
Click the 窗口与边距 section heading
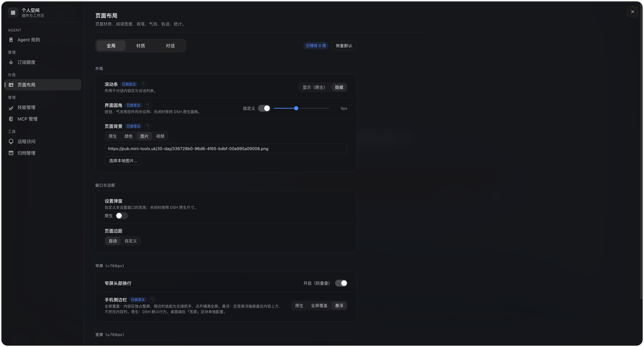[105, 185]
